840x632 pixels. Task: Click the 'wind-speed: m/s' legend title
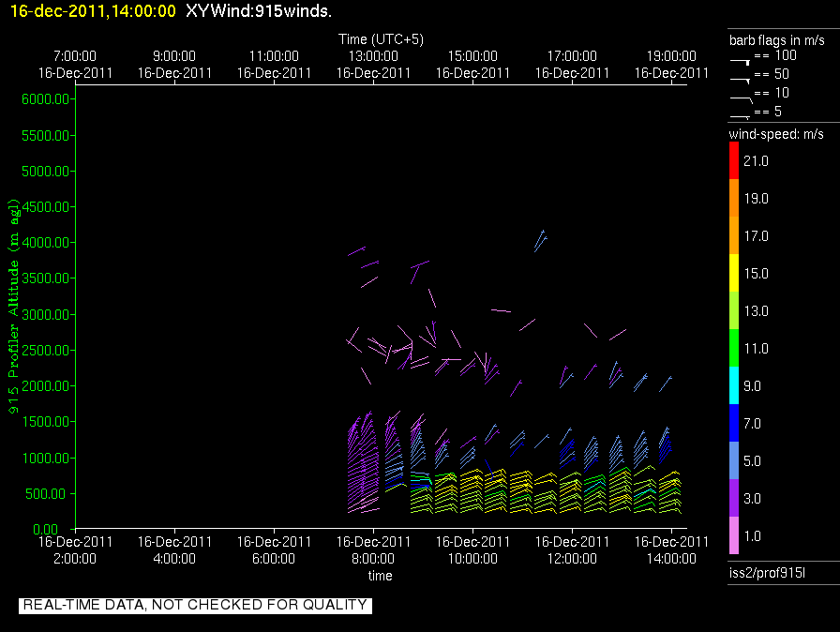(776, 134)
